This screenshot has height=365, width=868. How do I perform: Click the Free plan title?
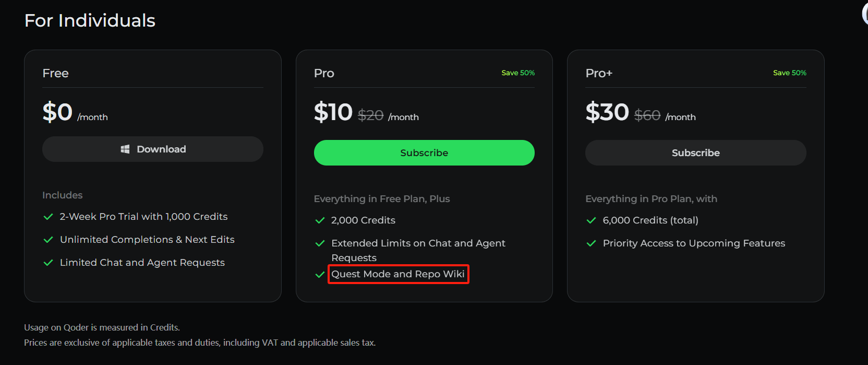[x=56, y=74]
